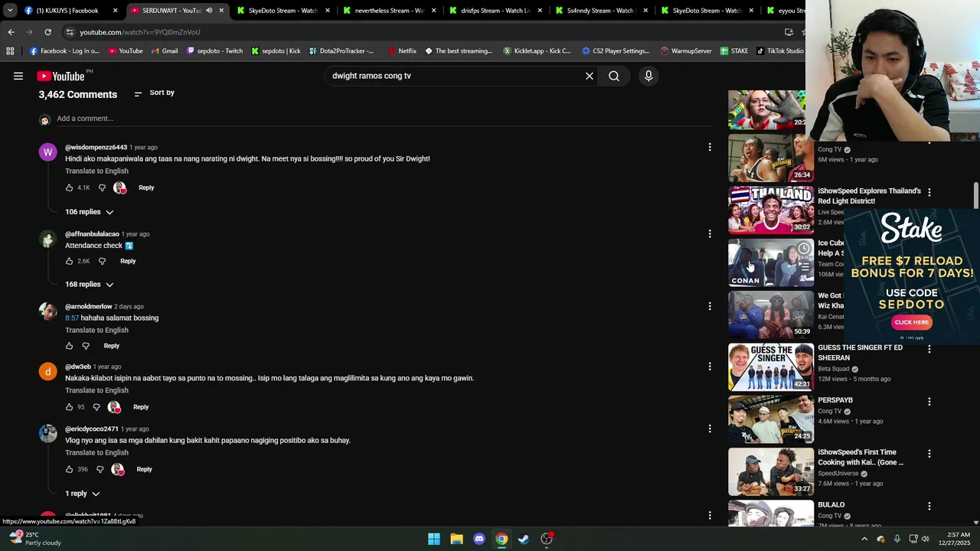Translate @arnoldmerlow comment to English
The height and width of the screenshot is (551, 980).
(x=96, y=331)
